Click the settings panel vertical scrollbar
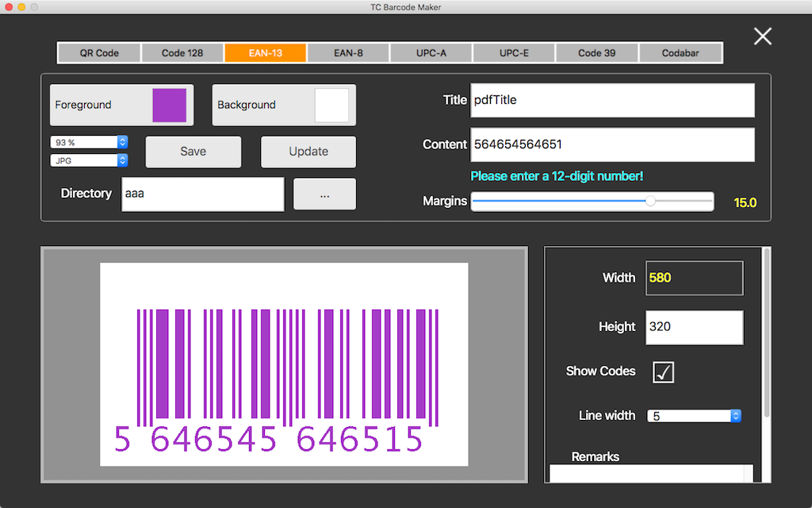812x508 pixels. [x=767, y=332]
